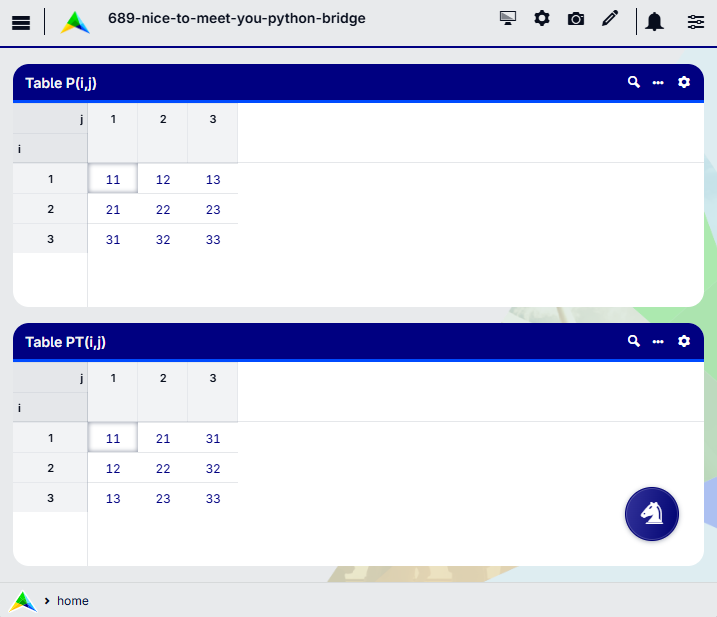Image resolution: width=717 pixels, height=617 pixels.
Task: Select cell with value 31 in Table PT
Action: (x=213, y=439)
